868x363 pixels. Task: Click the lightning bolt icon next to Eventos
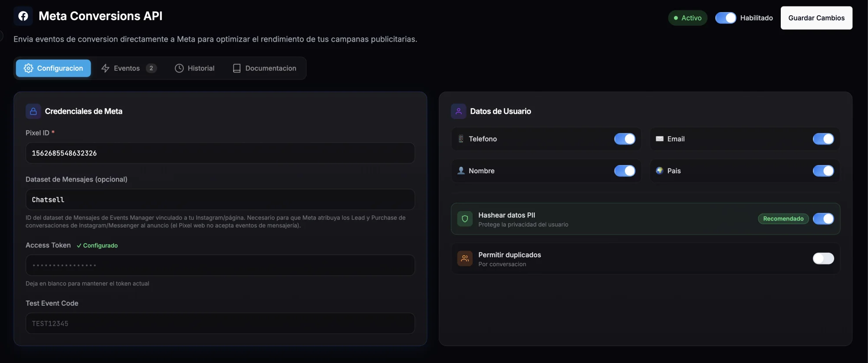point(105,68)
